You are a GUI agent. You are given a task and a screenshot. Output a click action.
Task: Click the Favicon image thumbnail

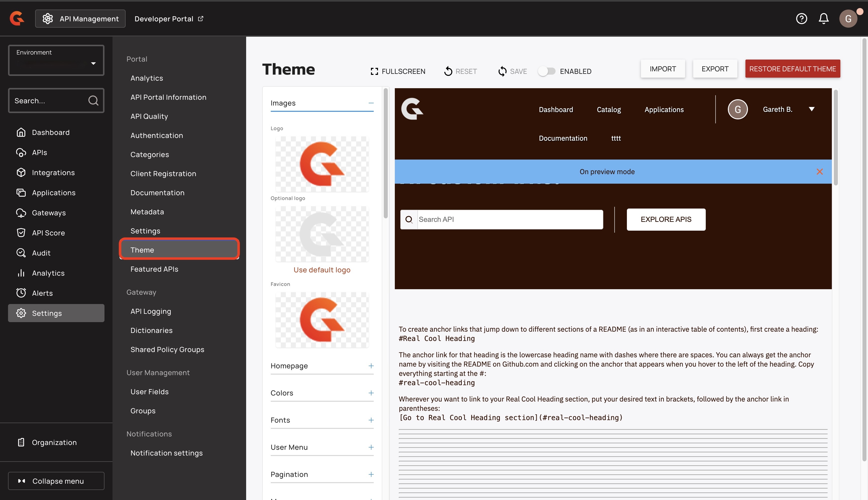(321, 320)
